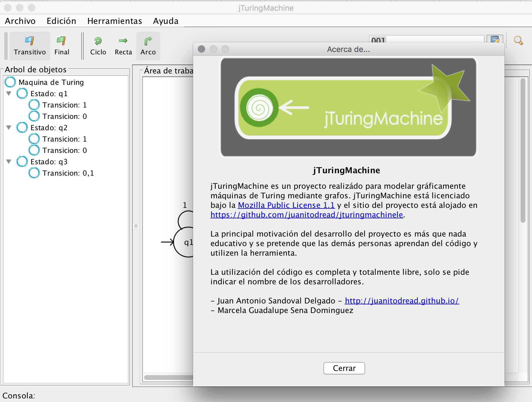Viewport: 532px width, 402px height.
Task: Click the tape input field showing 001
Action: (x=426, y=39)
